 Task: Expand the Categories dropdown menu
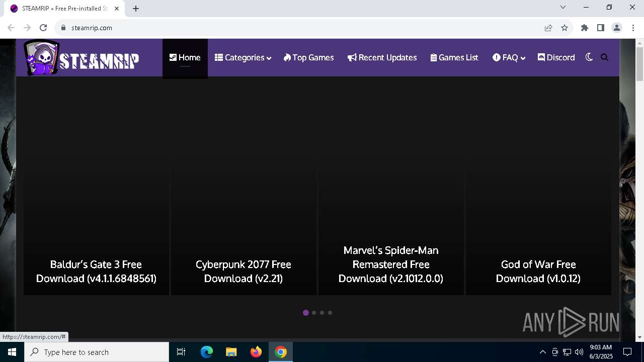coord(243,57)
